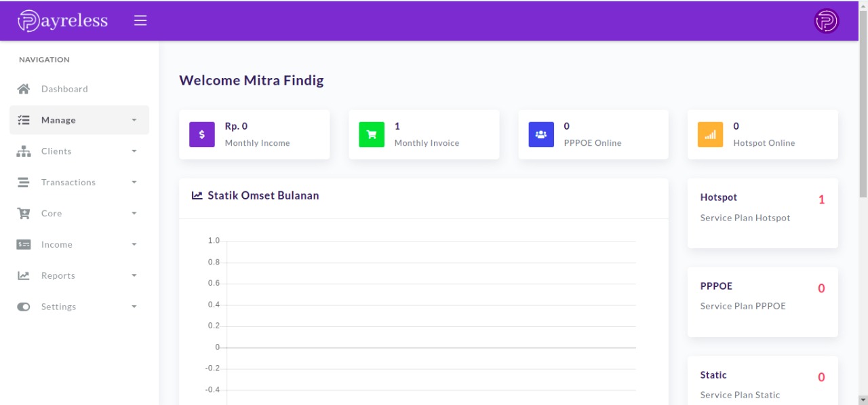
Task: Click the Settings toggle switch icon
Action: (24, 307)
